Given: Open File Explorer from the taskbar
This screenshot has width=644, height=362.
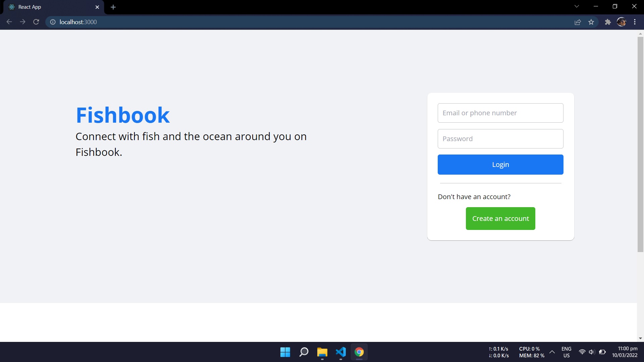Looking at the screenshot, I should [x=322, y=352].
